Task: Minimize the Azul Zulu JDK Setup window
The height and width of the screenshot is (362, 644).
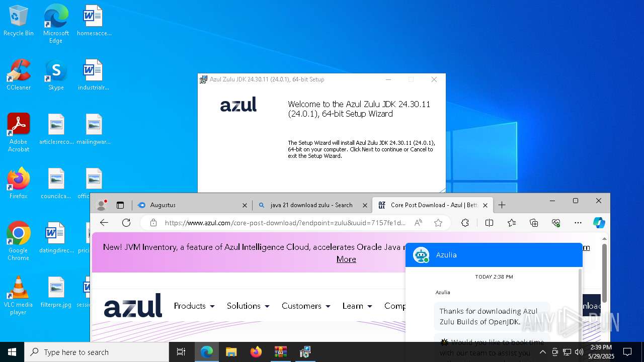Action: click(388, 79)
